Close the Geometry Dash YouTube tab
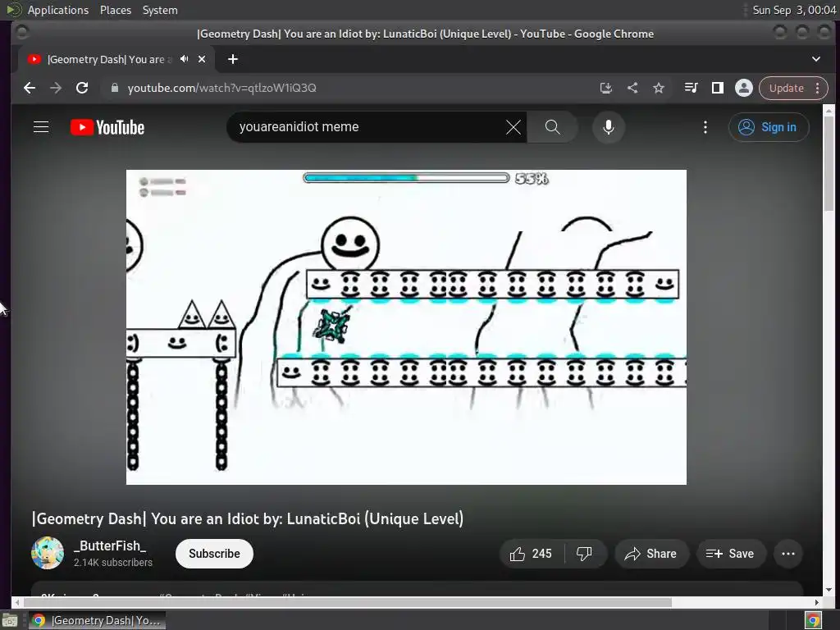 click(x=202, y=59)
